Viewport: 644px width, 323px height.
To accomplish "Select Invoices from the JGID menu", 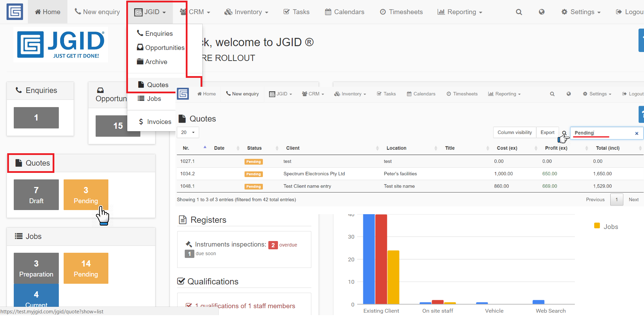I will click(154, 122).
